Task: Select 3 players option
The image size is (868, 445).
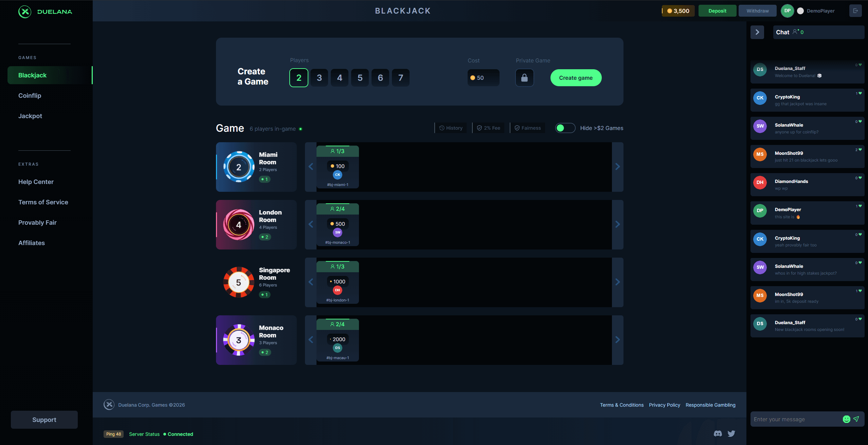Action: click(319, 78)
